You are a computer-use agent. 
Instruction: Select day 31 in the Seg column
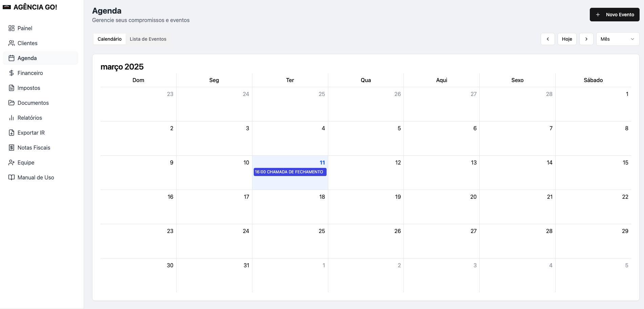pos(246,266)
